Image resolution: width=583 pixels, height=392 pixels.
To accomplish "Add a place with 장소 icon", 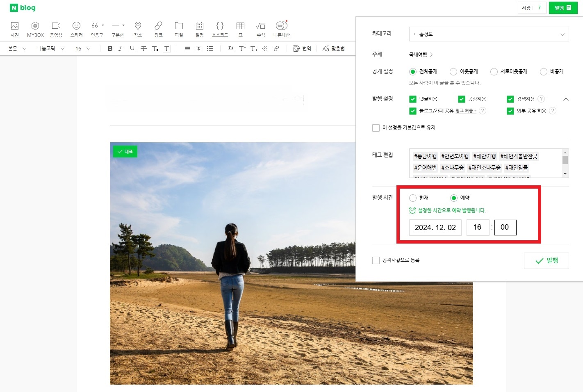I will pos(138,29).
